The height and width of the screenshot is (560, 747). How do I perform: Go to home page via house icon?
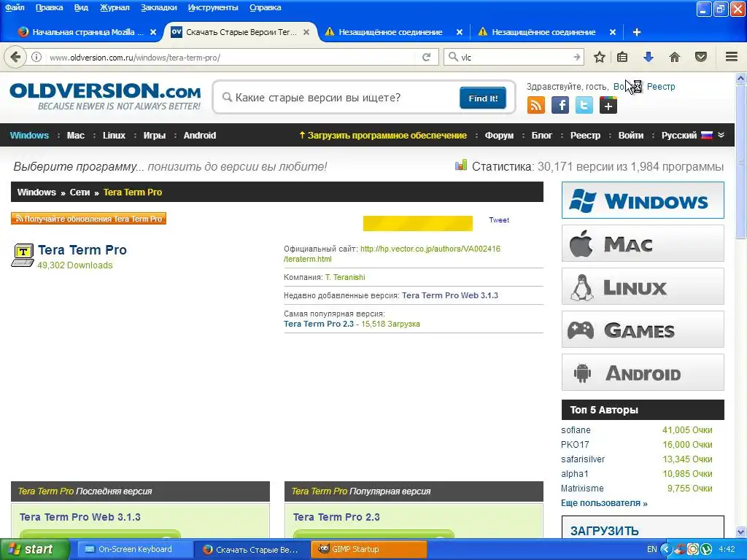(x=675, y=57)
